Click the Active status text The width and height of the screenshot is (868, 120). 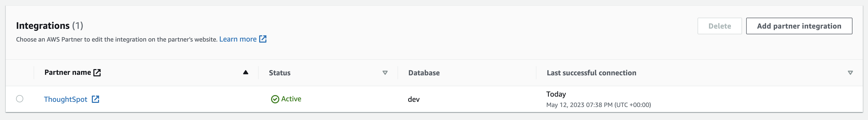pos(291,99)
